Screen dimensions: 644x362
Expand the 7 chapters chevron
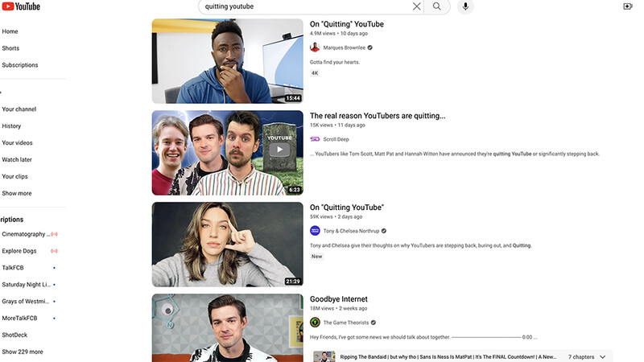click(x=602, y=356)
